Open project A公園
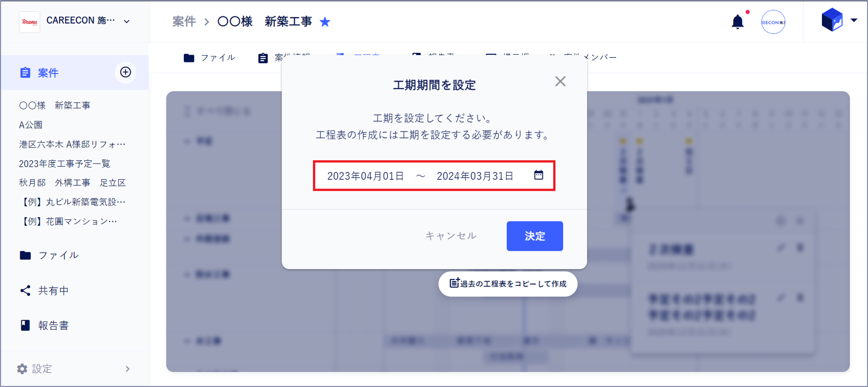Screen dimensions: 868x387 30,125
